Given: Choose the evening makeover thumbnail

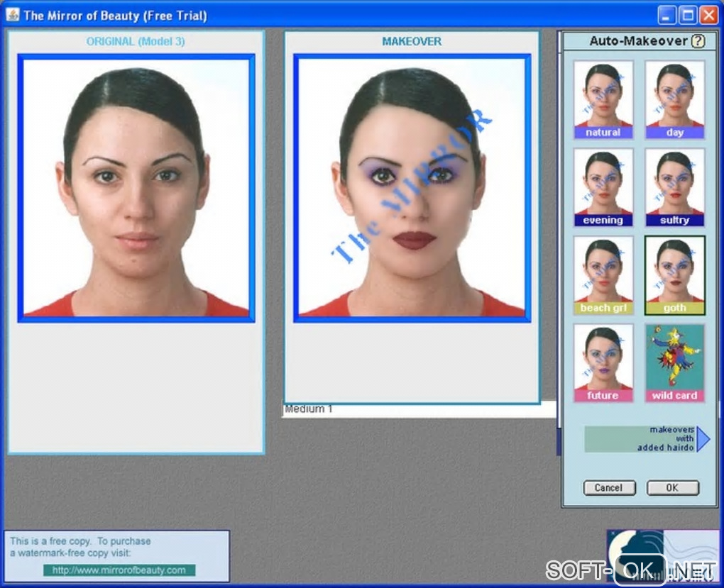Looking at the screenshot, I should click(x=603, y=187).
